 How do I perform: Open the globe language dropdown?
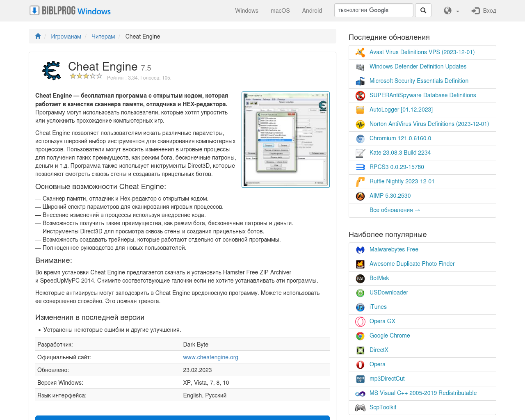[x=452, y=11]
